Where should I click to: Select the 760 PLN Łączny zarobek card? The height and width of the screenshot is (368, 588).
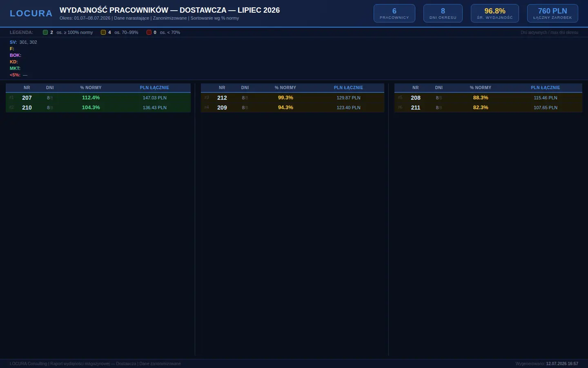tap(552, 13)
